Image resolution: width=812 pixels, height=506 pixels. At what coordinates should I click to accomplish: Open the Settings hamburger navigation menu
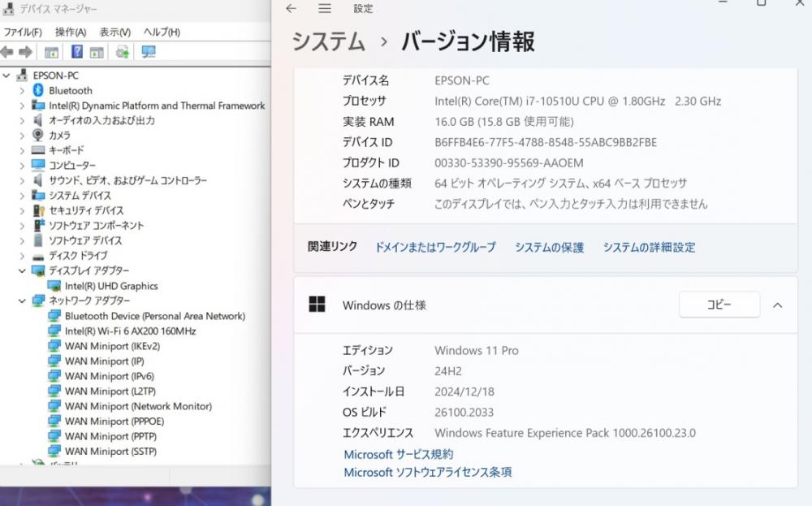click(x=325, y=8)
